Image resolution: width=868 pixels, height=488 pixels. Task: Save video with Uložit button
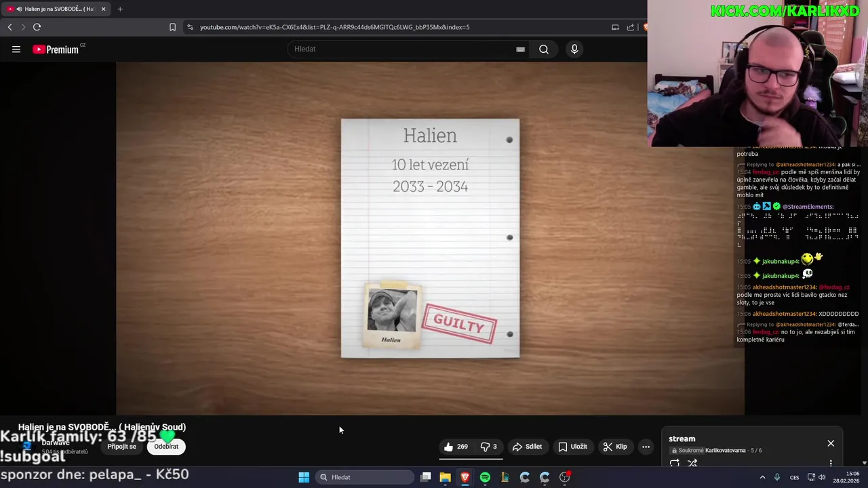coord(573,447)
